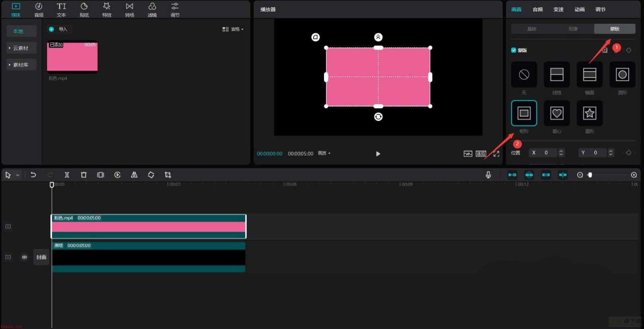Viewport: 644px width, 329px height.
Task: Open the selection tool mode dropdown arrow
Action: (17, 175)
